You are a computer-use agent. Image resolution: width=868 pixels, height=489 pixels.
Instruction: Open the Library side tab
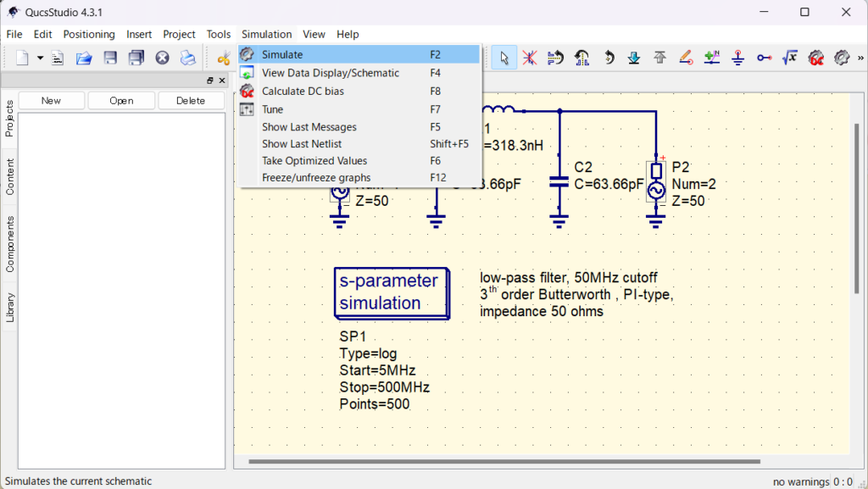(9, 308)
